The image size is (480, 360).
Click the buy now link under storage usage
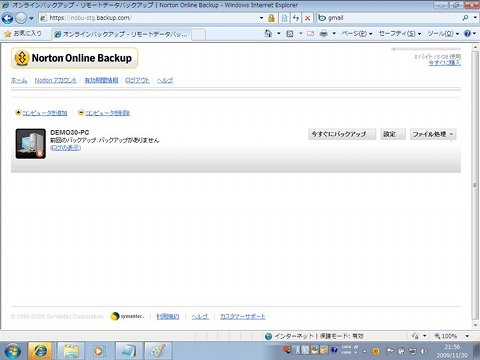[x=445, y=63]
